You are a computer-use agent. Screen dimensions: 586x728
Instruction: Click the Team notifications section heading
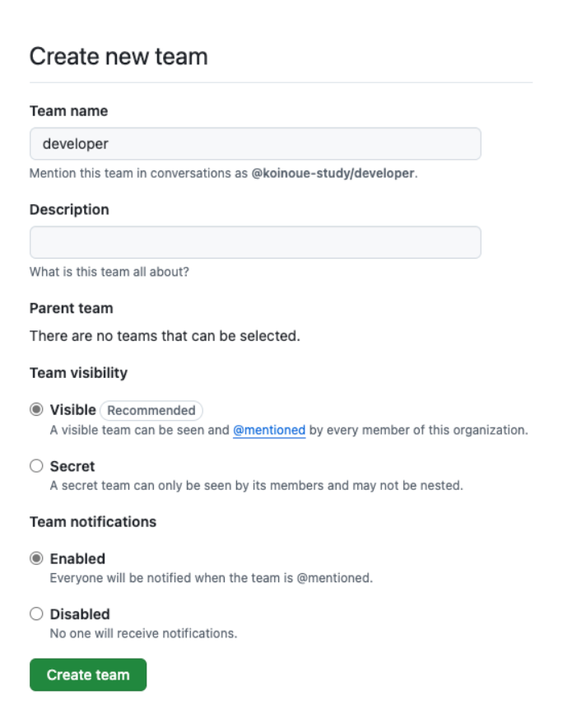(x=93, y=522)
